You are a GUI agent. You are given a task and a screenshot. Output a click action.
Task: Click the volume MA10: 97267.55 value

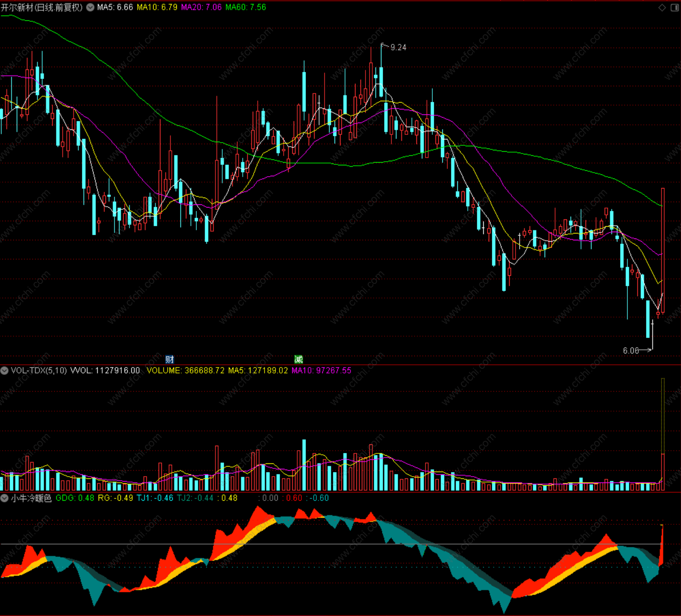pos(321,370)
